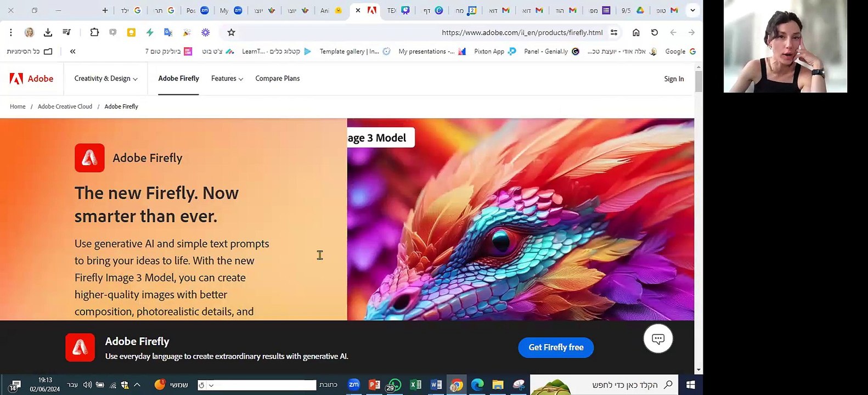Reload the Adobe Firefly page
Screen dimensions: 868x395
point(655,32)
